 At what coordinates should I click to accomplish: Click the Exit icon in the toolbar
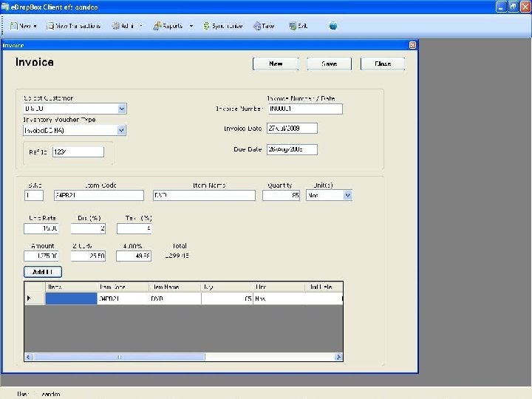click(293, 26)
